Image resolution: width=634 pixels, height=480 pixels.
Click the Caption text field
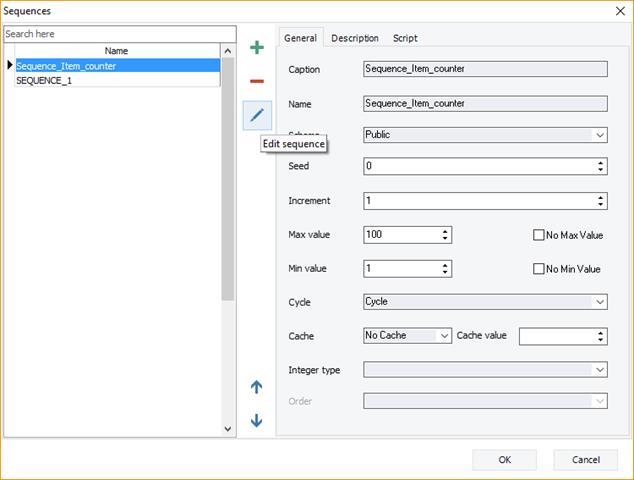(x=485, y=69)
